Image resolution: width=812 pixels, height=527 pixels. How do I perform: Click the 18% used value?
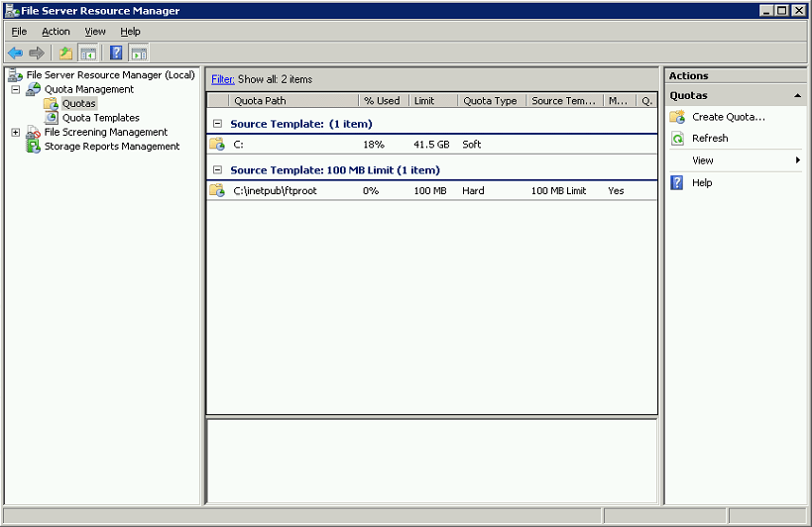[374, 145]
